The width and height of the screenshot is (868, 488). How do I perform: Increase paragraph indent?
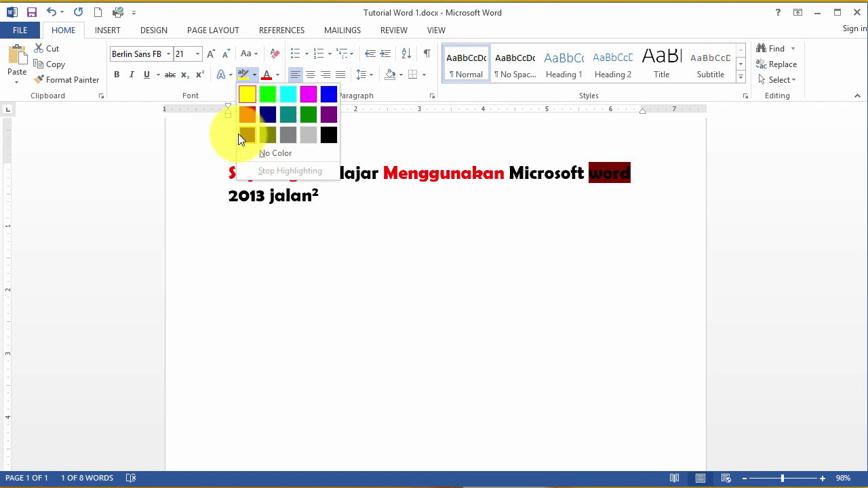385,54
